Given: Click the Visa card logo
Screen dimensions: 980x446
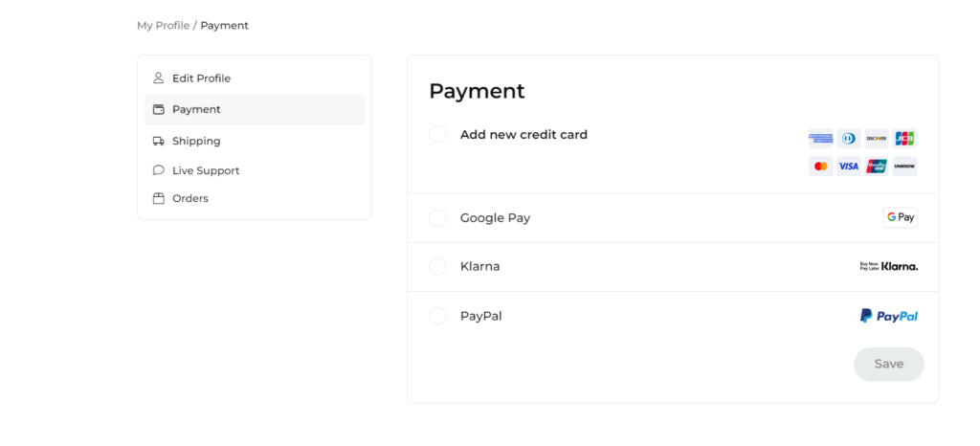Looking at the screenshot, I should point(849,167).
